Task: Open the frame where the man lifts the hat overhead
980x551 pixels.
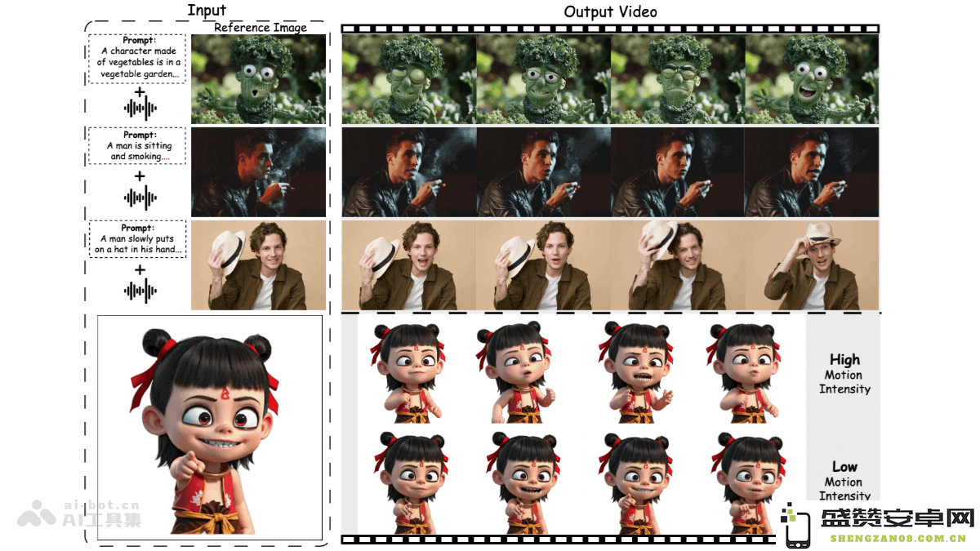Action: click(x=678, y=264)
